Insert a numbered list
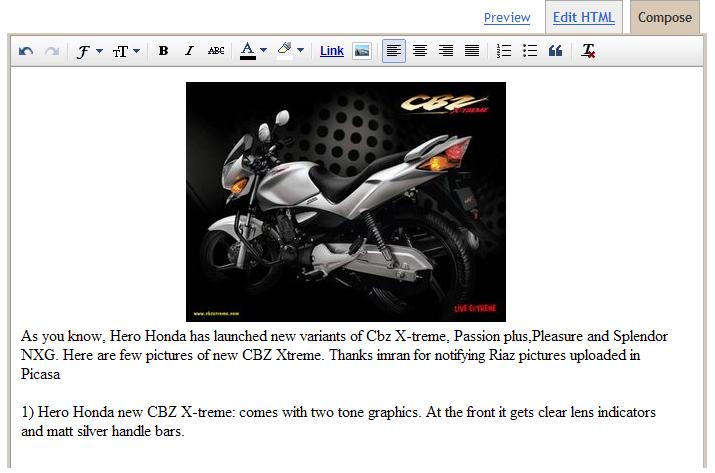 (x=504, y=51)
